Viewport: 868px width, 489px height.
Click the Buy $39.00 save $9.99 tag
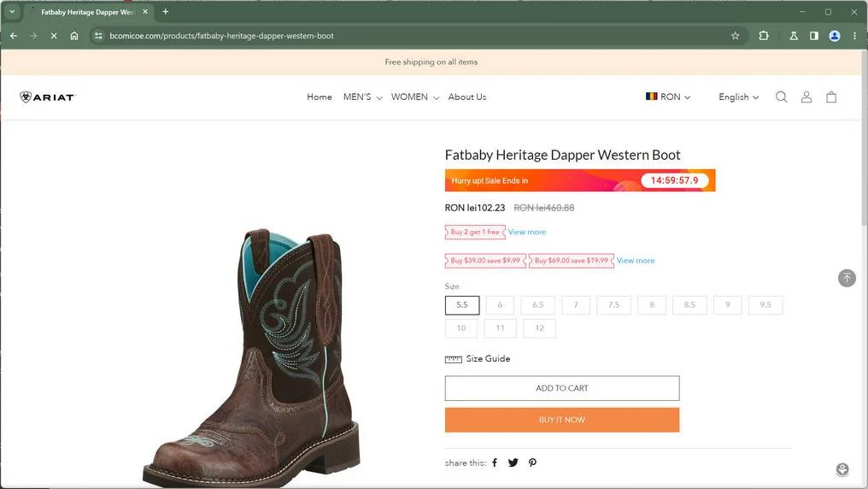pyautogui.click(x=485, y=260)
